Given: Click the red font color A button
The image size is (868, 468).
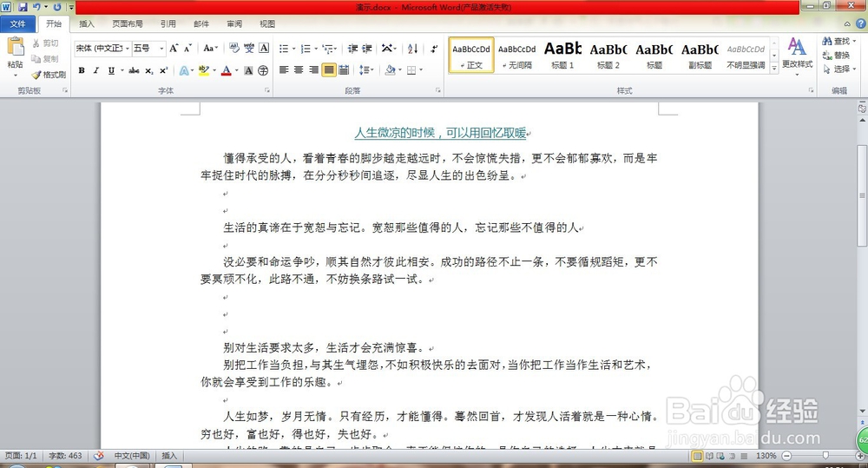Looking at the screenshot, I should 226,70.
